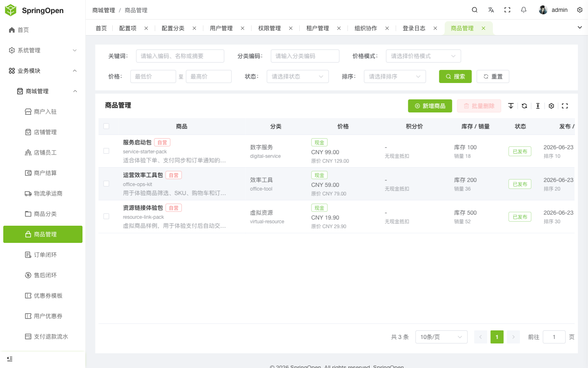Image resolution: width=588 pixels, height=368 pixels.
Task: Click the 重置 button
Action: [x=493, y=76]
